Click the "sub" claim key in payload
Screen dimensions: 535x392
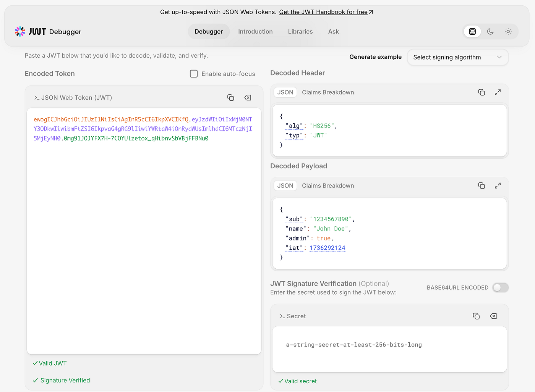coord(294,219)
